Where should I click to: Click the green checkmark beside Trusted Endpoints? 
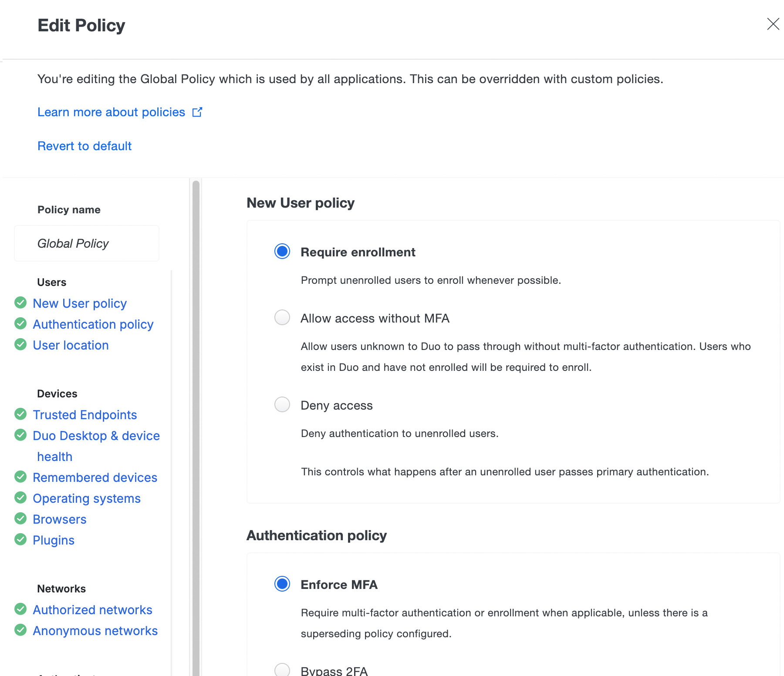coord(20,414)
